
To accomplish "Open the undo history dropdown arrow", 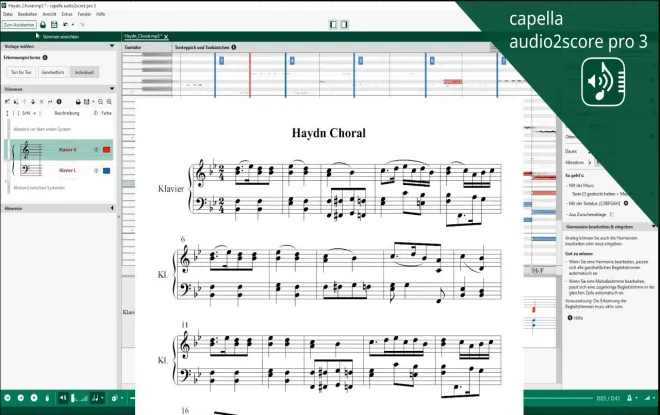I will click(x=73, y=25).
